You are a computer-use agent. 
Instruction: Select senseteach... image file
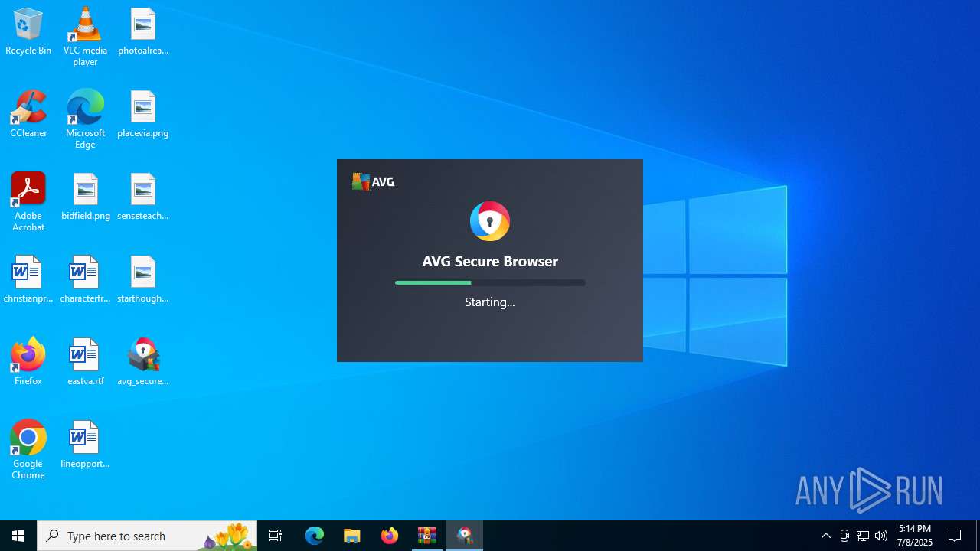[x=143, y=197]
